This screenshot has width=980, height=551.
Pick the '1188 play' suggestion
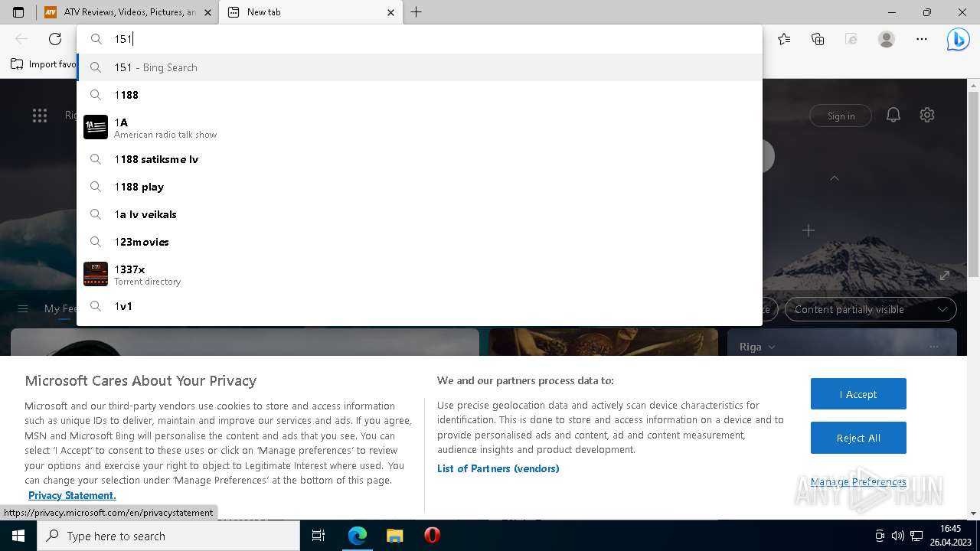point(420,187)
